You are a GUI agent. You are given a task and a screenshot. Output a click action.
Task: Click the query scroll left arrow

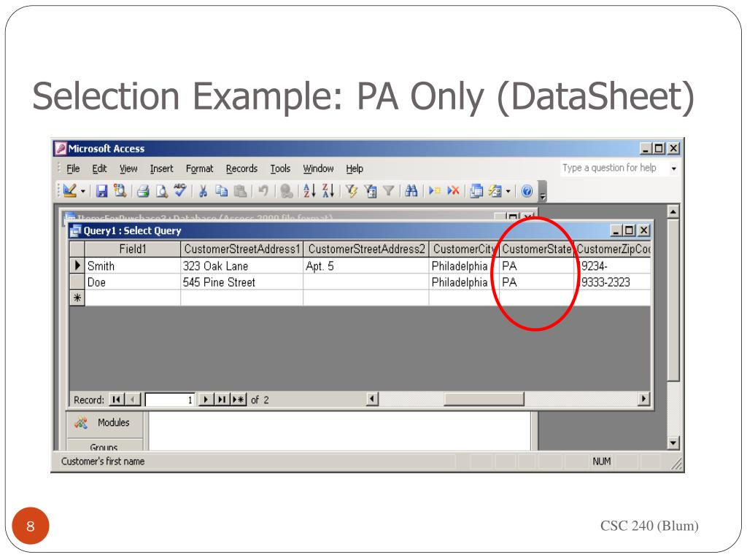(x=373, y=399)
